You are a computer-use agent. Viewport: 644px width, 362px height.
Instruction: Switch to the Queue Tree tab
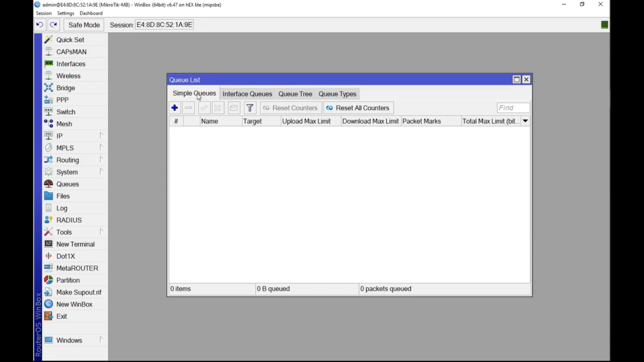295,94
